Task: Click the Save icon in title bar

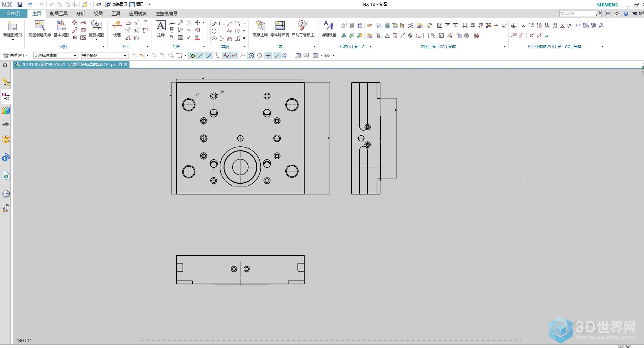Action: pyautogui.click(x=20, y=4)
